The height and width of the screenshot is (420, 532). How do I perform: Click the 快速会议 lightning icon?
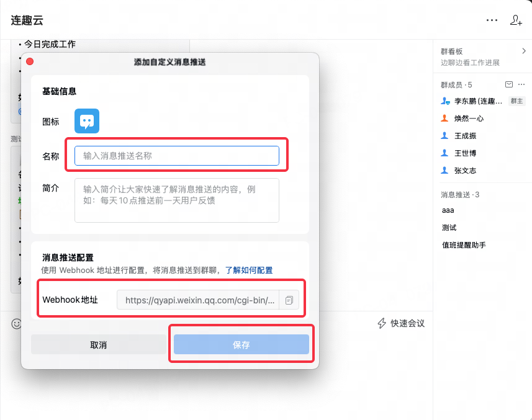[x=382, y=323]
